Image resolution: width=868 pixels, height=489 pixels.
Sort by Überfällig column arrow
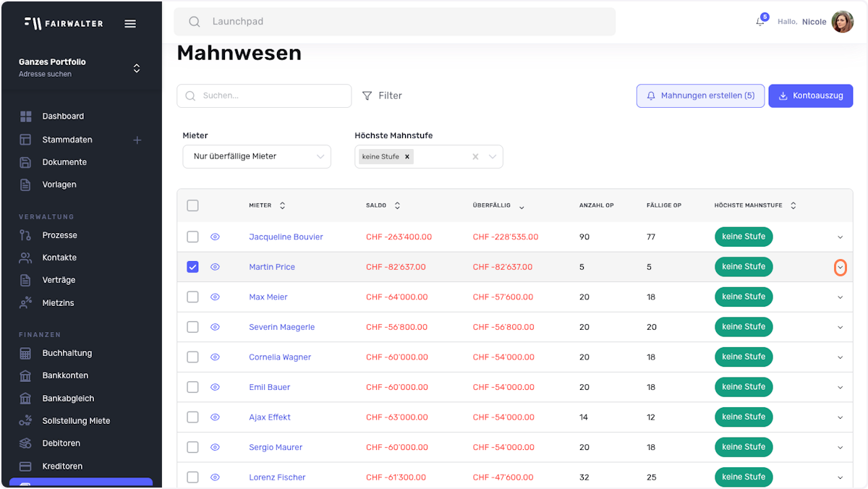click(x=522, y=207)
